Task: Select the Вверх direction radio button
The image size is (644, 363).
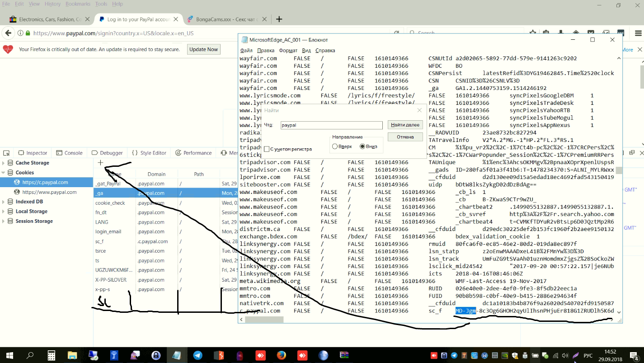Action: (x=335, y=146)
